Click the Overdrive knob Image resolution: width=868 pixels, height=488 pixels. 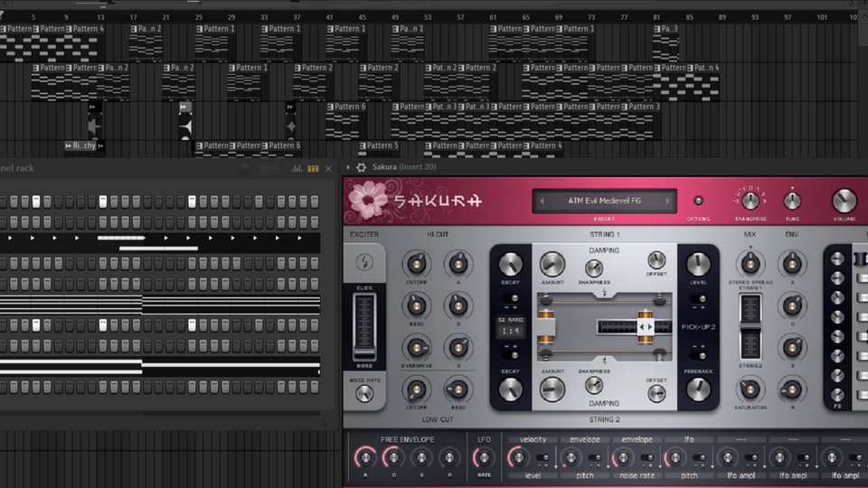[x=416, y=347]
